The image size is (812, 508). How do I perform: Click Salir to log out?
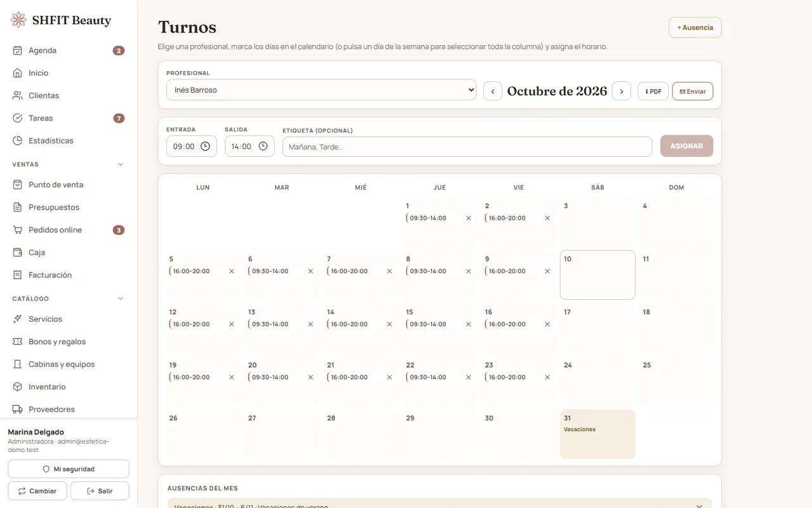coord(100,491)
